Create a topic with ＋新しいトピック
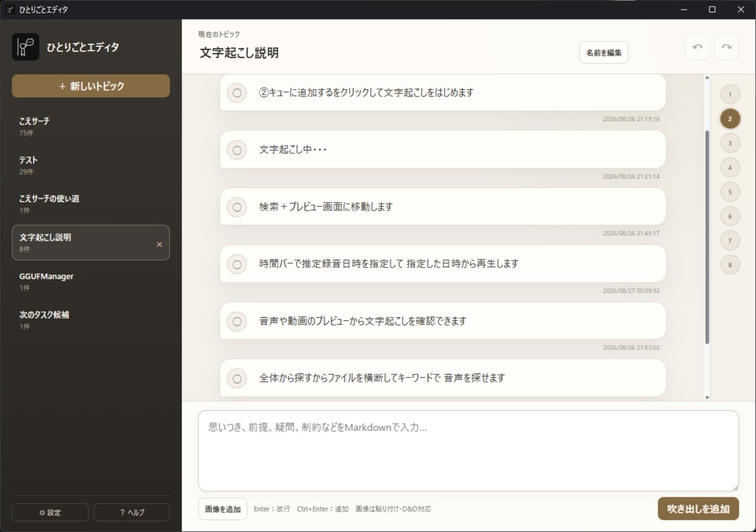 (91, 86)
